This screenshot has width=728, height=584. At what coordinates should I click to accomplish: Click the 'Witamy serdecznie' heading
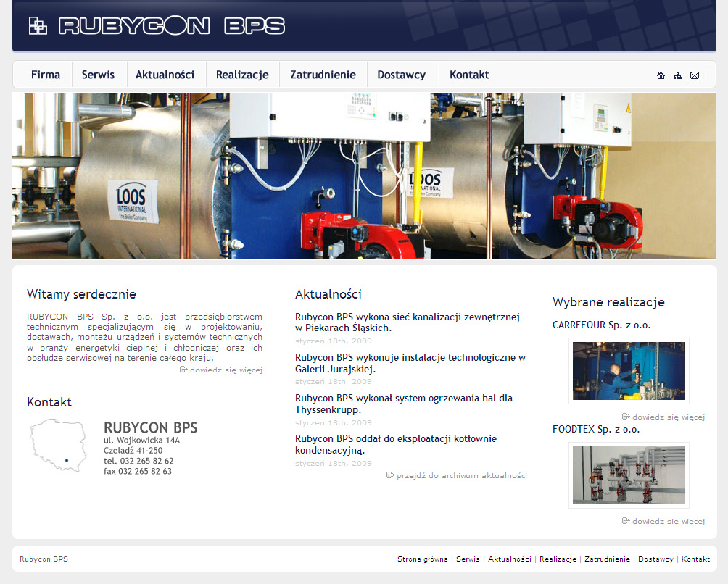[x=81, y=294]
